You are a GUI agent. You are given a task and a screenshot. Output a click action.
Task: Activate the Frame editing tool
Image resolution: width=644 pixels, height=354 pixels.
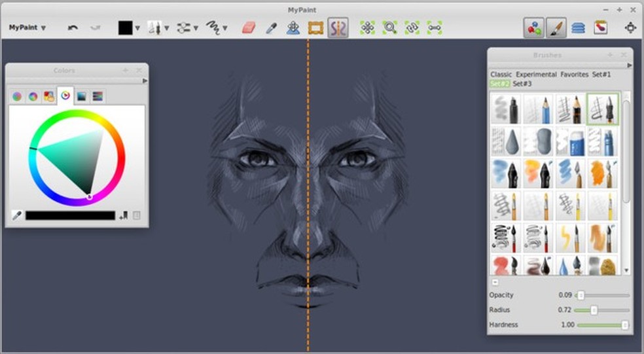[316, 27]
